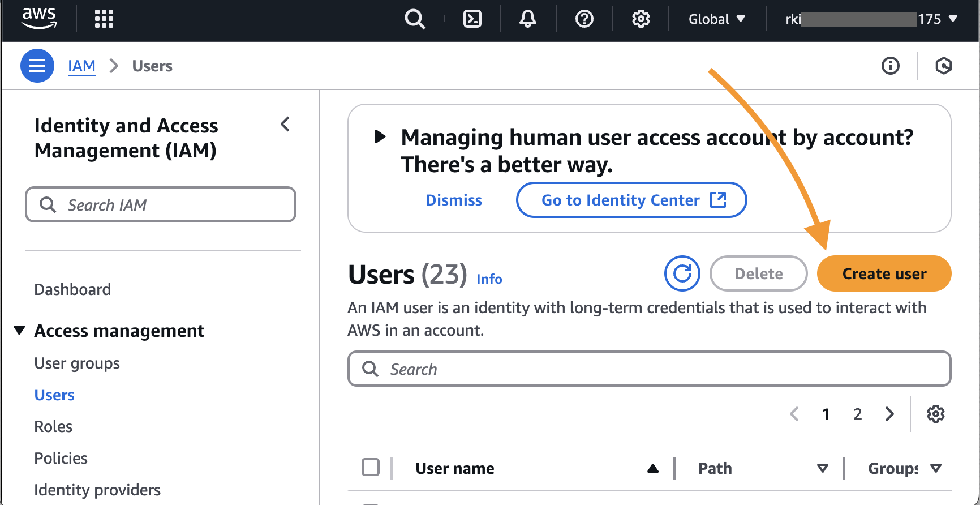Open the account menu dropdown
Viewport: 980px width, 505px height.
871,19
